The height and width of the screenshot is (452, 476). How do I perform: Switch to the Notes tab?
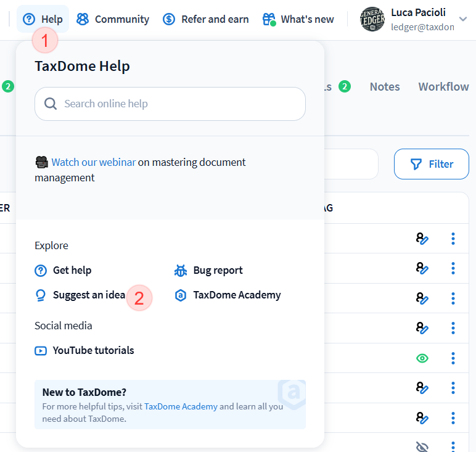[x=385, y=87]
